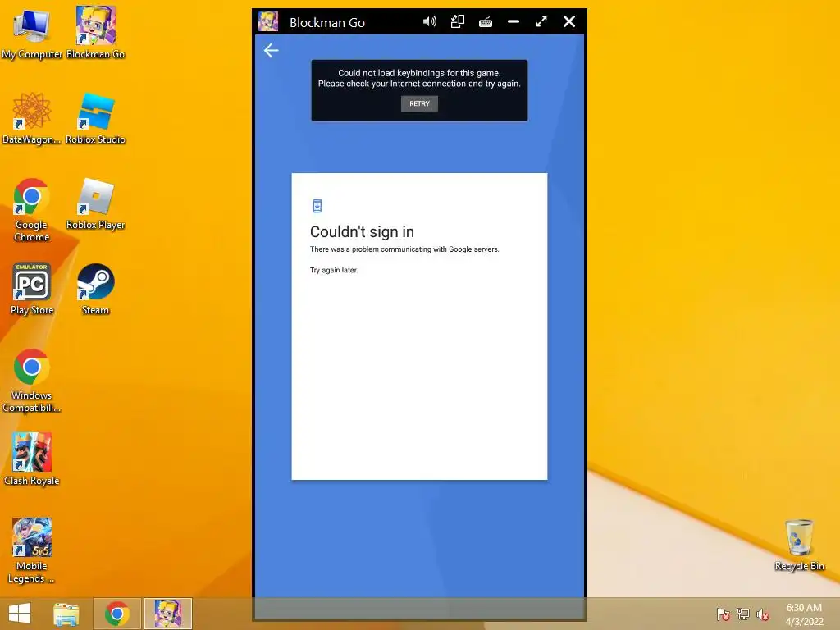
Task: Click the "Try again later." text
Action: point(334,270)
